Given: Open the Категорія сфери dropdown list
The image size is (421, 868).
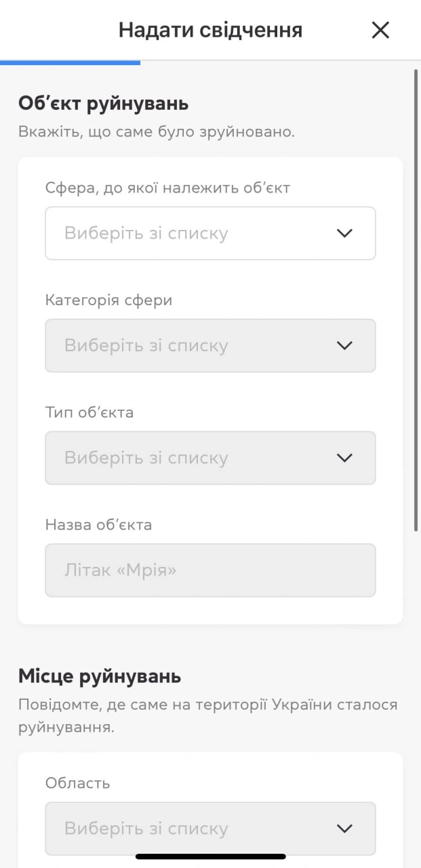Looking at the screenshot, I should click(x=210, y=346).
